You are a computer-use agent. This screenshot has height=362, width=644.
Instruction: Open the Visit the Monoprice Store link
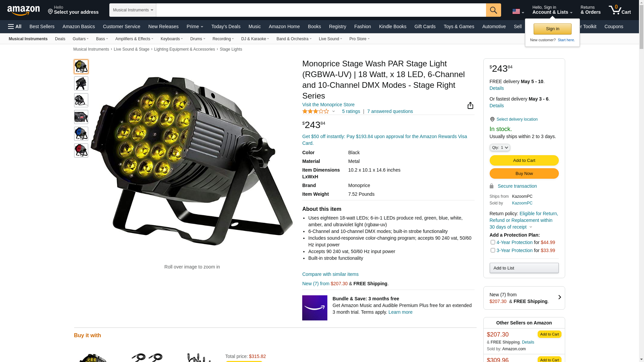(328, 105)
